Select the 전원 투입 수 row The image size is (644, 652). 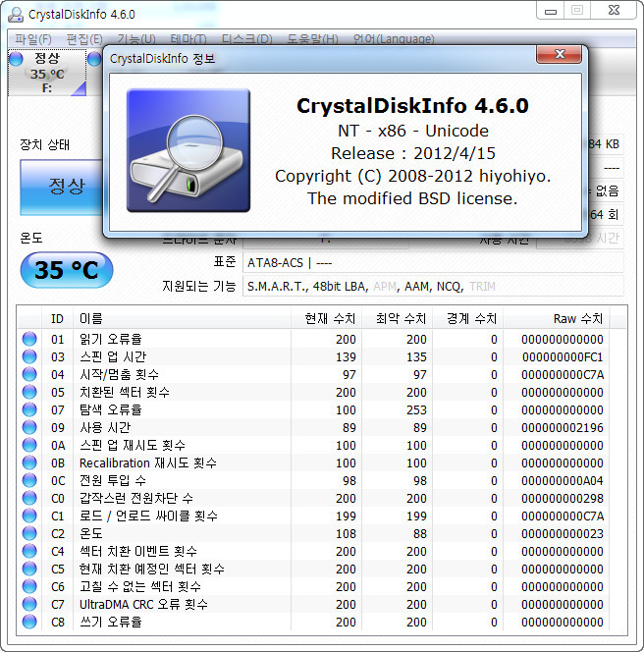pyautogui.click(x=314, y=480)
